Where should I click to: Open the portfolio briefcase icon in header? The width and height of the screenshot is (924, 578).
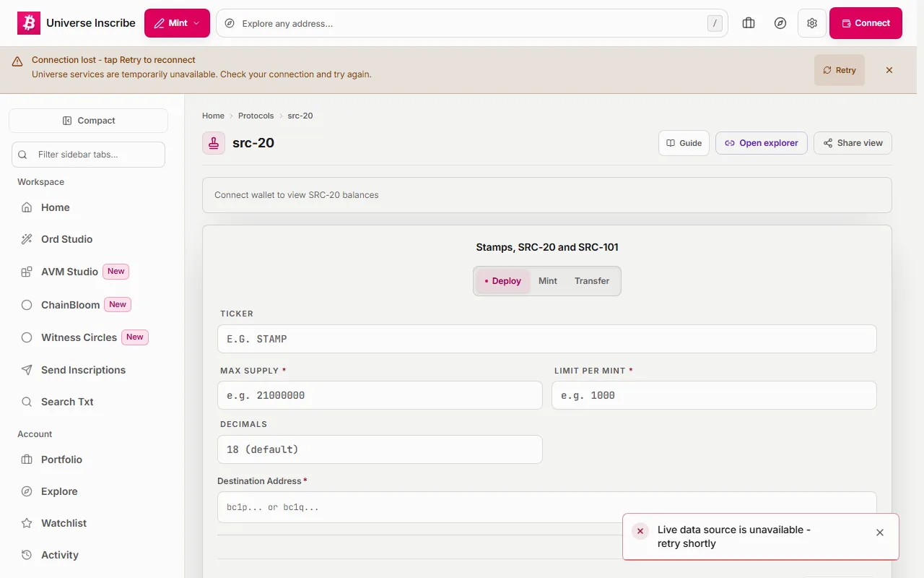(749, 23)
